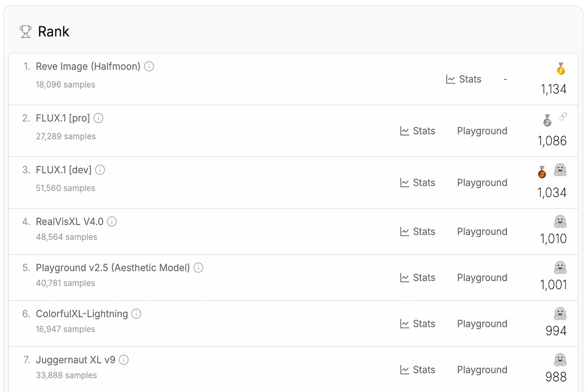View Stats for FLUX.1 [pro]
Viewport: 588px width, 392px height.
point(417,131)
